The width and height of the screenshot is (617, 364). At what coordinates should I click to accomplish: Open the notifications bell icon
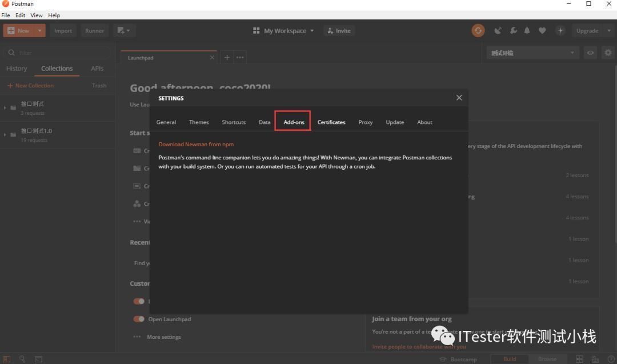pyautogui.click(x=527, y=31)
